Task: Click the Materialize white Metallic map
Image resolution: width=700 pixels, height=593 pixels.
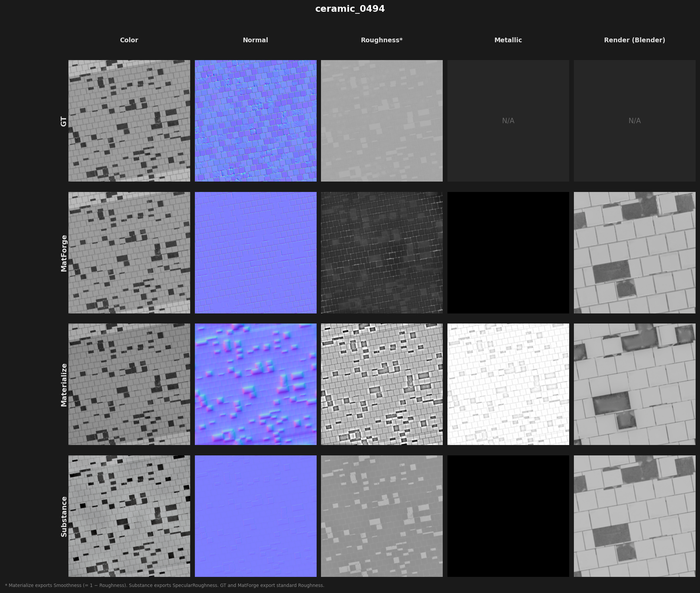Action: point(508,384)
